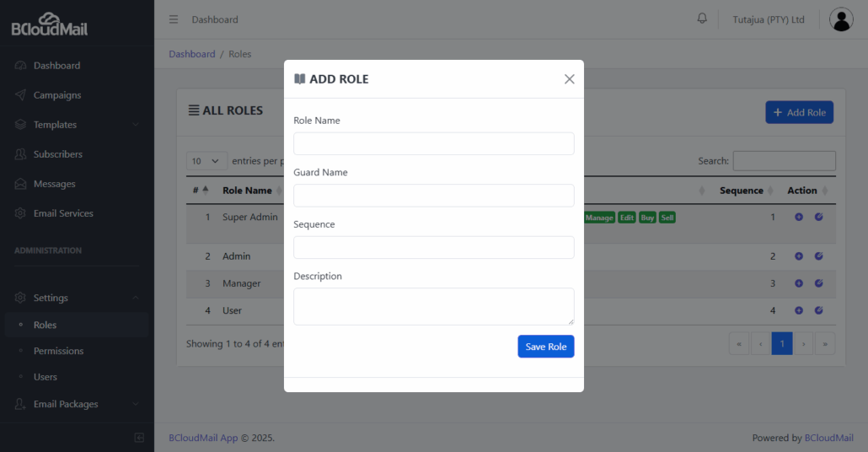Click the Role Name input field
This screenshot has width=868, height=452.
(x=433, y=143)
